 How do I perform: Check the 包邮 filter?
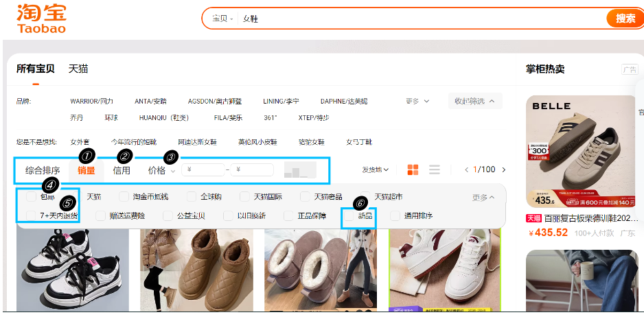click(31, 197)
